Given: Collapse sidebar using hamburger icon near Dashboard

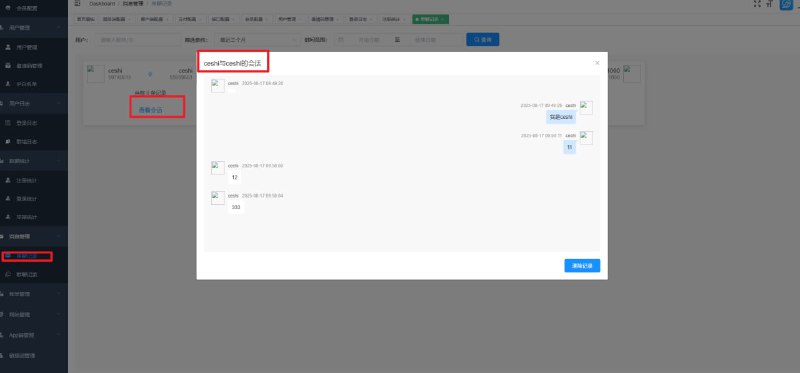Looking at the screenshot, I should tap(77, 3).
